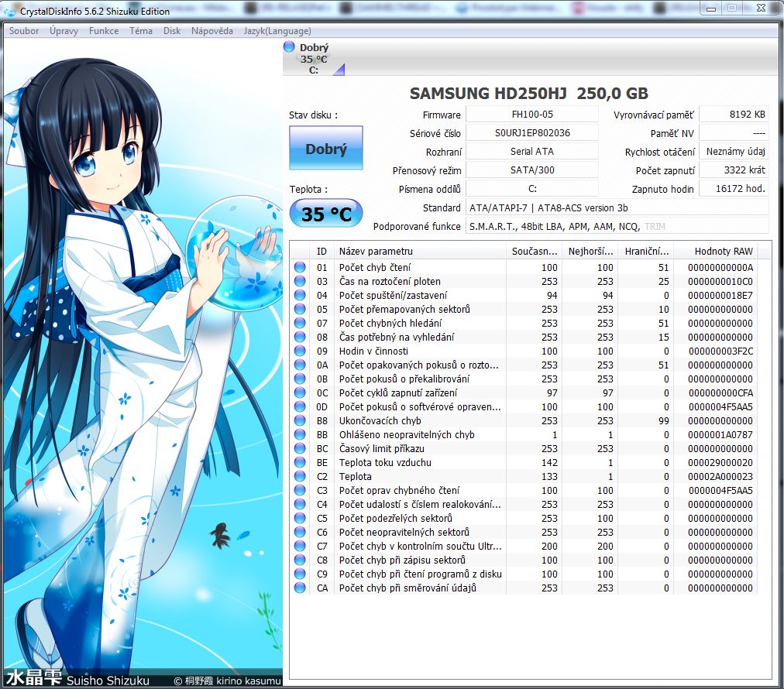Click the buffer size field 8192 KB
This screenshot has width=784, height=689.
tap(734, 115)
